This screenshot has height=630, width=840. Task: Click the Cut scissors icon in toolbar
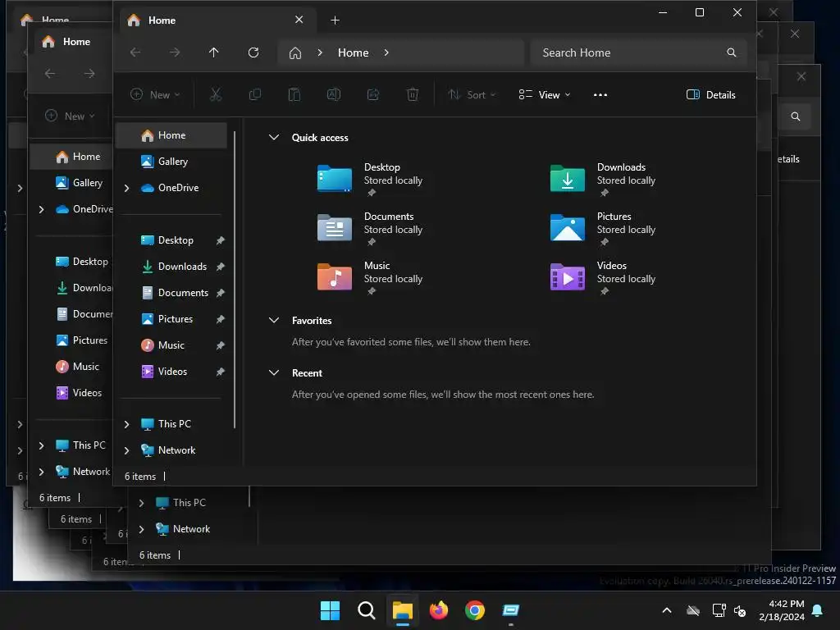click(x=216, y=95)
